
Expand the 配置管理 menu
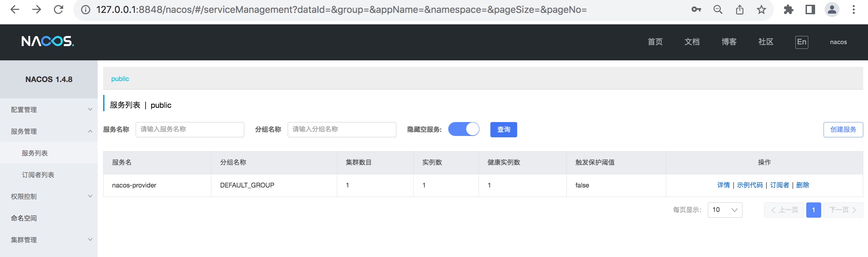[49, 110]
